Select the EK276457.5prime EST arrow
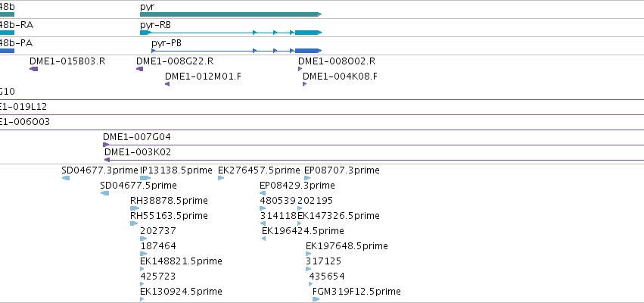644x303 pixels. (221, 178)
